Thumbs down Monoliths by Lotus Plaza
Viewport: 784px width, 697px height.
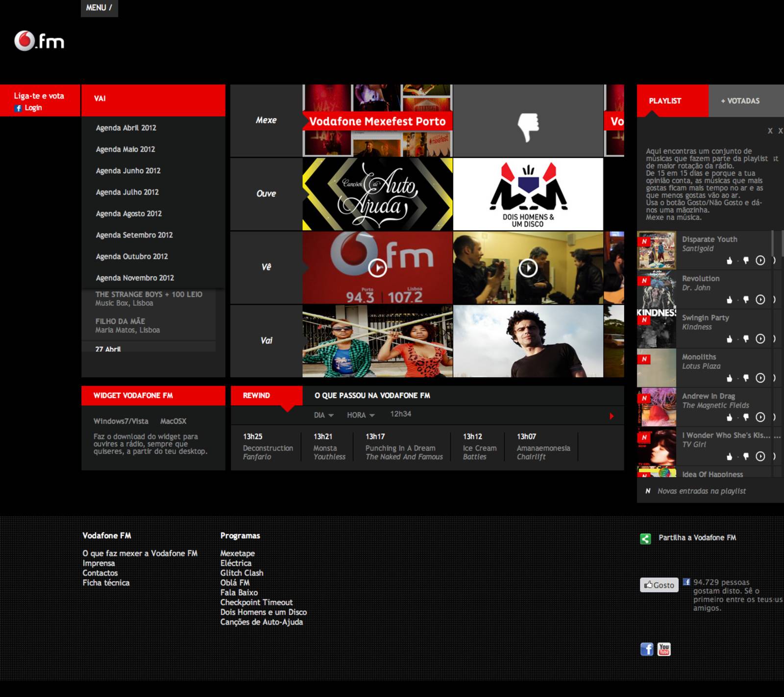[746, 378]
